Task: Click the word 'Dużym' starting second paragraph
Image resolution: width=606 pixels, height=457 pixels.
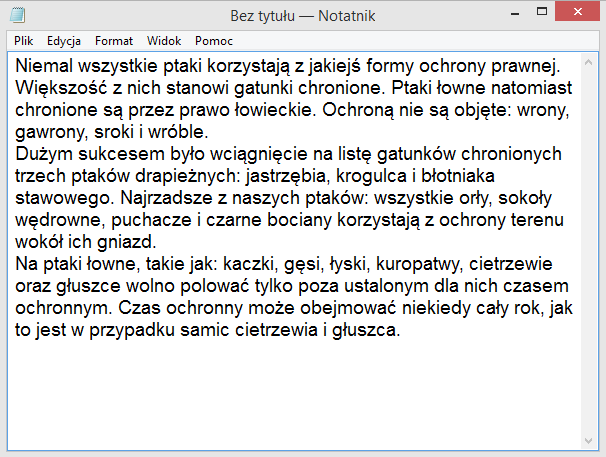Action: (x=44, y=154)
